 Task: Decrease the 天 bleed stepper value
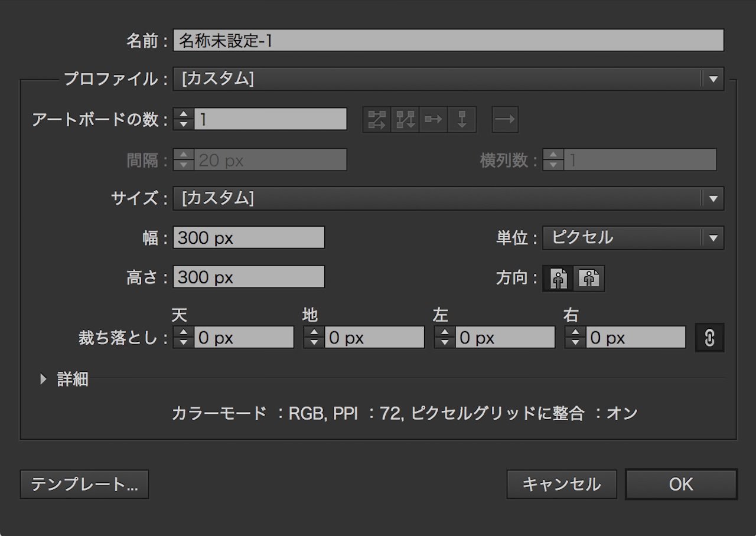pyautogui.click(x=184, y=343)
